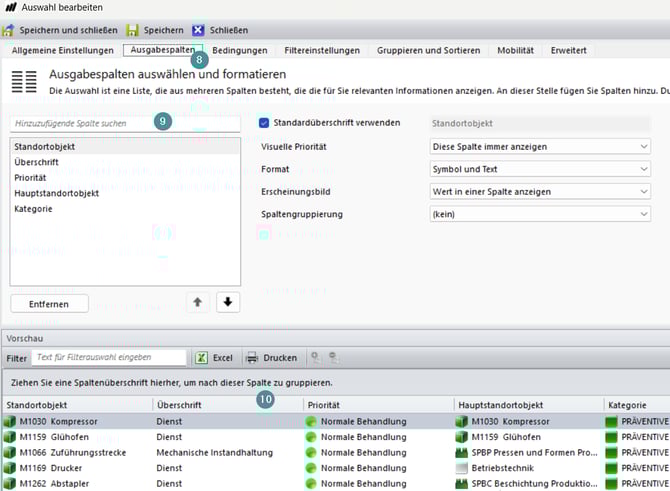
Task: Open the Format dropdown
Action: 540,169
